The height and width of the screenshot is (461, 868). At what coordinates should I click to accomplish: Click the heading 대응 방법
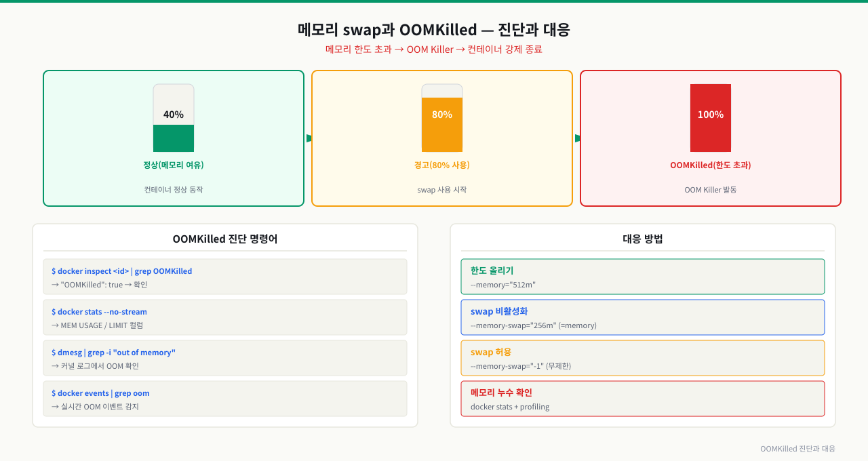(x=643, y=239)
